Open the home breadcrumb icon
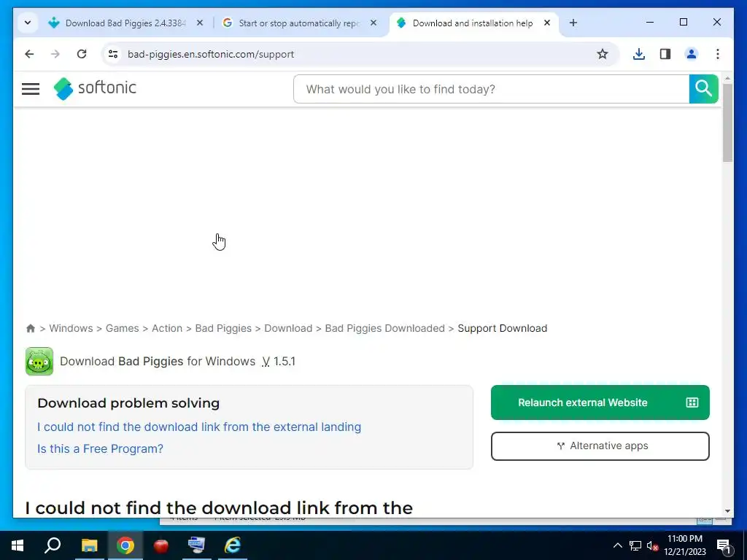Screen dimensions: 747x560 pos(31,329)
